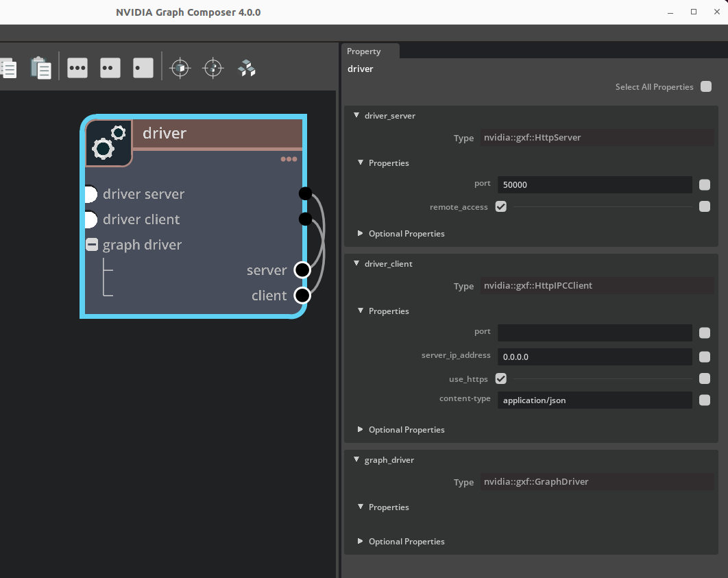Expand Optional Properties under driver_server
728x578 pixels.
point(361,233)
